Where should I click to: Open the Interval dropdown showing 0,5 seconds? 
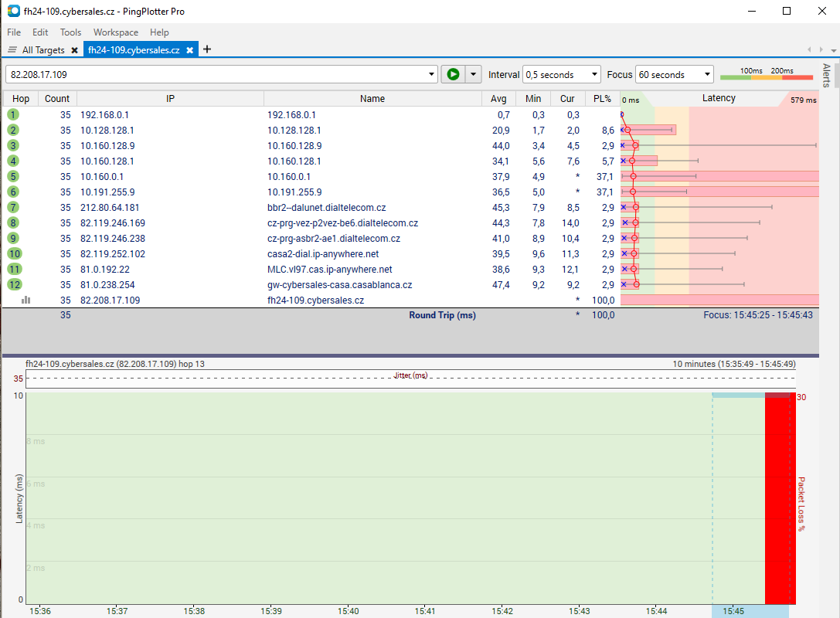click(x=561, y=75)
